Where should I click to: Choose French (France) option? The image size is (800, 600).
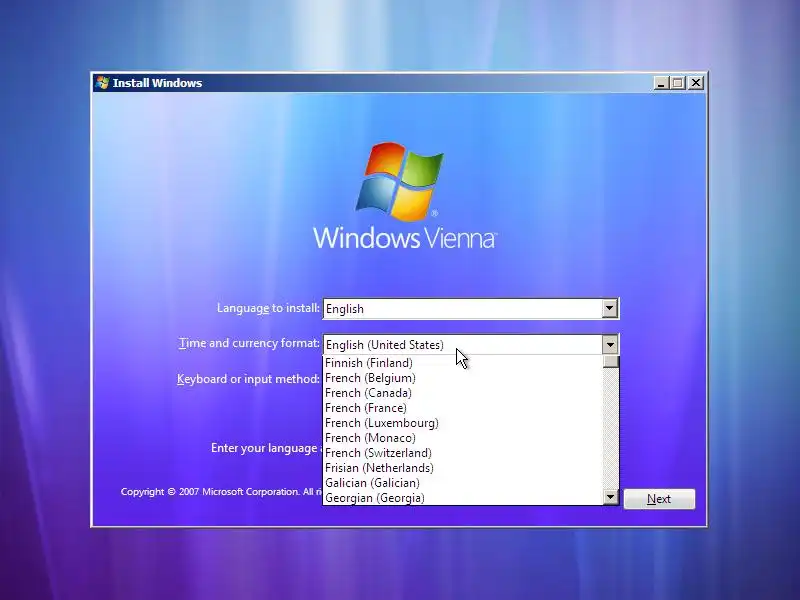pyautogui.click(x=463, y=408)
